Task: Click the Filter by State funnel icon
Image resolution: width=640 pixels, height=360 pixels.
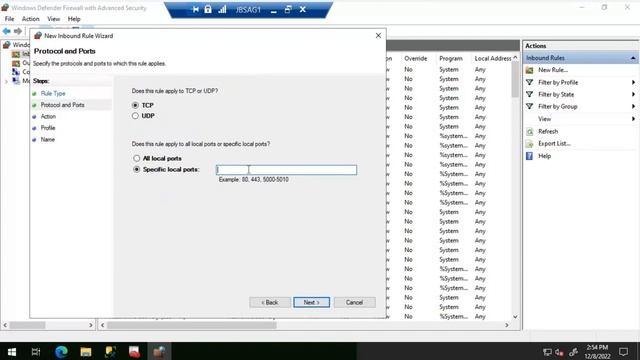Action: click(529, 94)
